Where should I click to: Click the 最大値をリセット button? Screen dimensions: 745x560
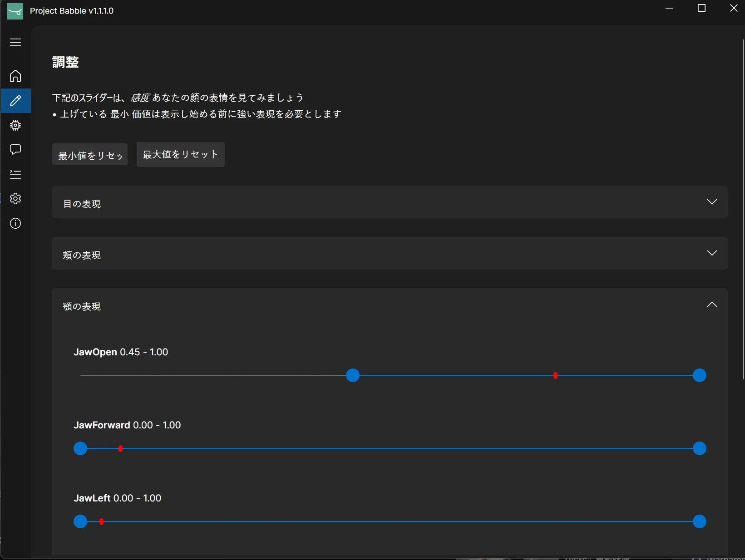[181, 155]
